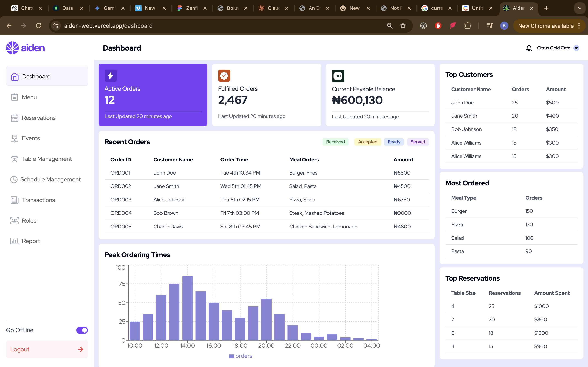Open Table Management from the sidebar
The width and height of the screenshot is (588, 367).
pyautogui.click(x=47, y=159)
